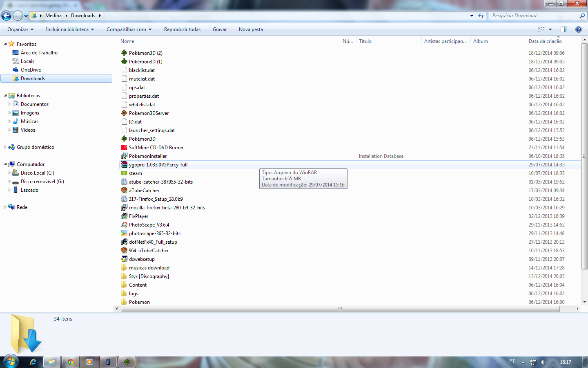Select the steam file icon
This screenshot has height=368, width=588.
(124, 173)
